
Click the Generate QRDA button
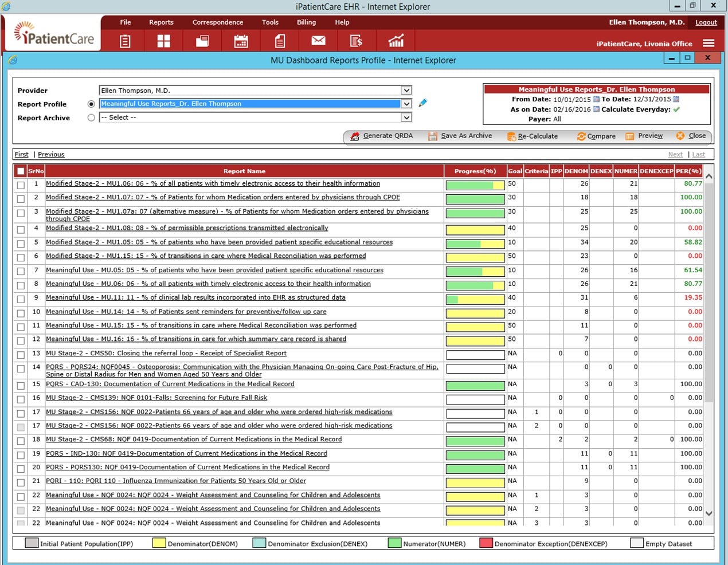[381, 136]
